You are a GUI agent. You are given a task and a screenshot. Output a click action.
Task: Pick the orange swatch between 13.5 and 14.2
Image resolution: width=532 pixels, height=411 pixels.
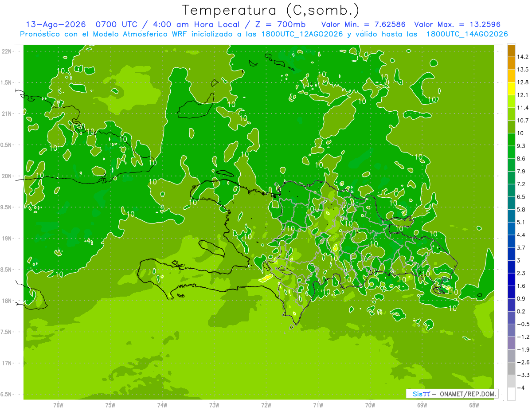[511, 63]
